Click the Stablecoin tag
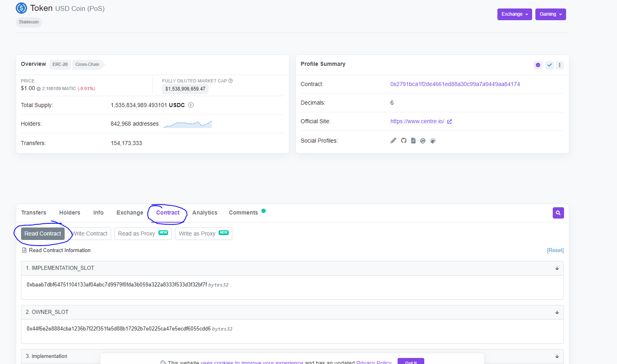617x364 pixels. point(29,22)
